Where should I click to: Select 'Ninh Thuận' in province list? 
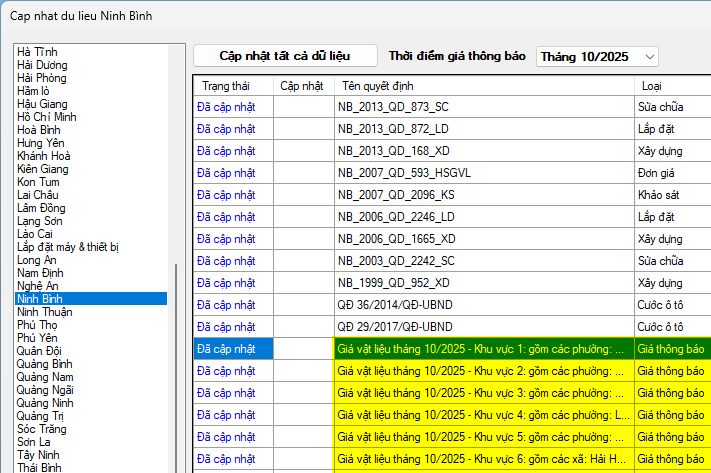coord(45,312)
